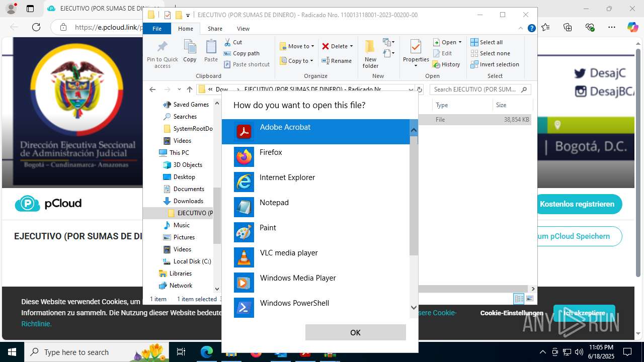Go back in File Explorer
The height and width of the screenshot is (362, 644).
point(152,89)
